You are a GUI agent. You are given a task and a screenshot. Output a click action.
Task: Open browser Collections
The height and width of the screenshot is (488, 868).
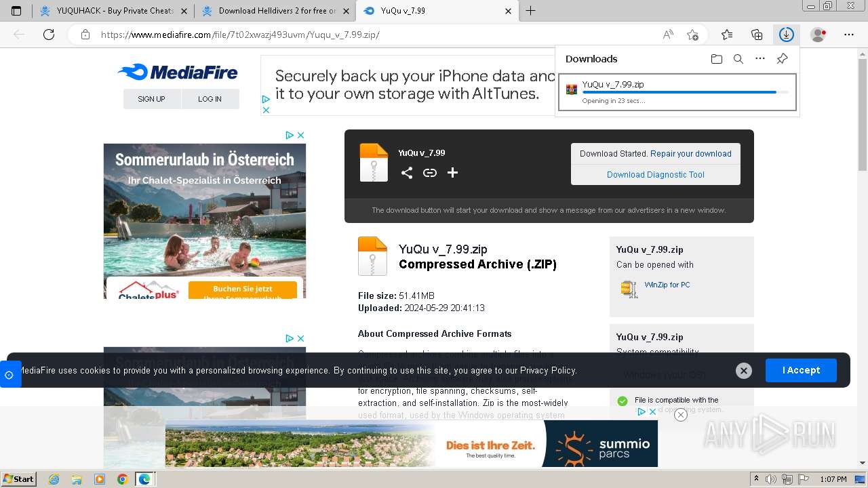click(x=757, y=35)
